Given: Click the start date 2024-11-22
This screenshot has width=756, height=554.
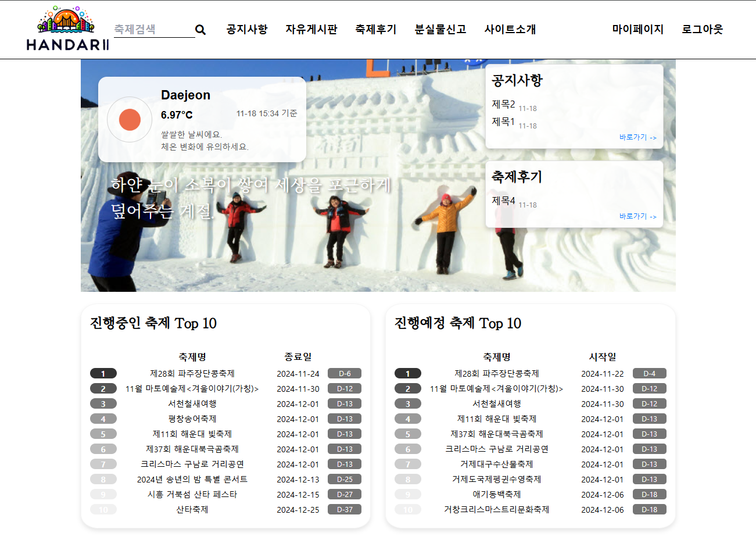Looking at the screenshot, I should (603, 373).
